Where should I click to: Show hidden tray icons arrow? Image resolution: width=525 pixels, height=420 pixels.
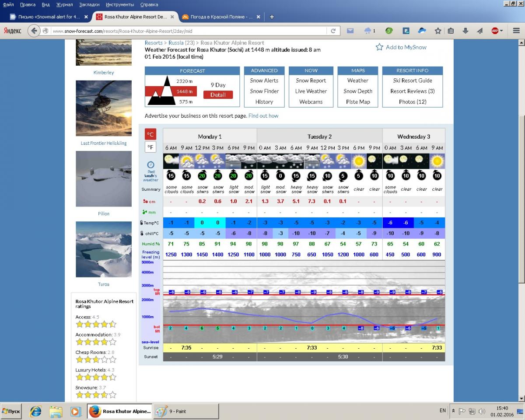[x=454, y=411]
